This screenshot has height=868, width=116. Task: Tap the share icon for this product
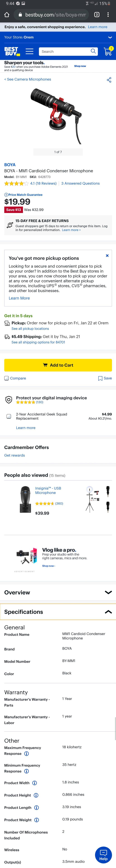coord(109,80)
